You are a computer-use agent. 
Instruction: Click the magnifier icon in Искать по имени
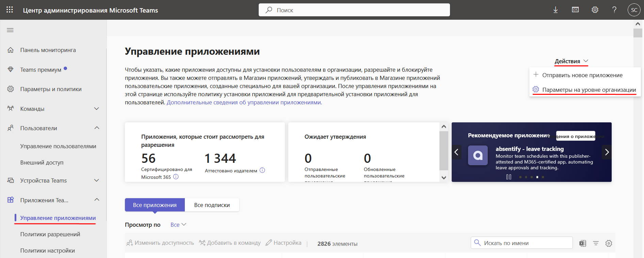pyautogui.click(x=478, y=243)
